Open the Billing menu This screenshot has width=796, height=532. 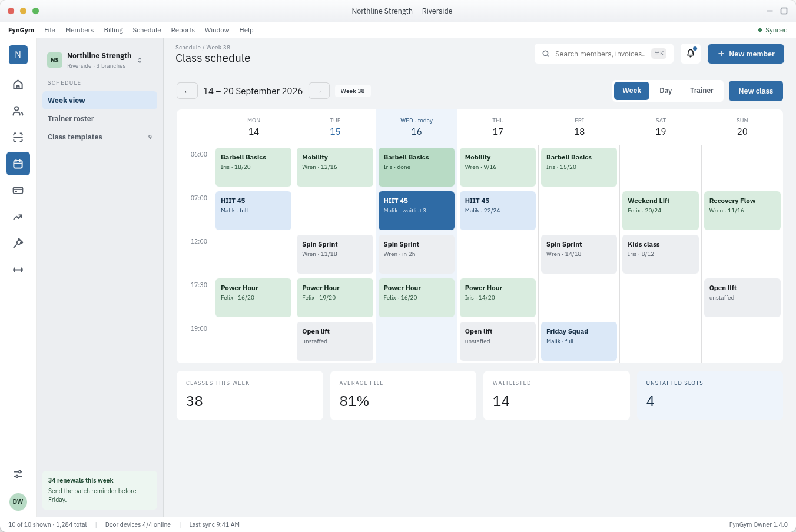[x=113, y=30]
